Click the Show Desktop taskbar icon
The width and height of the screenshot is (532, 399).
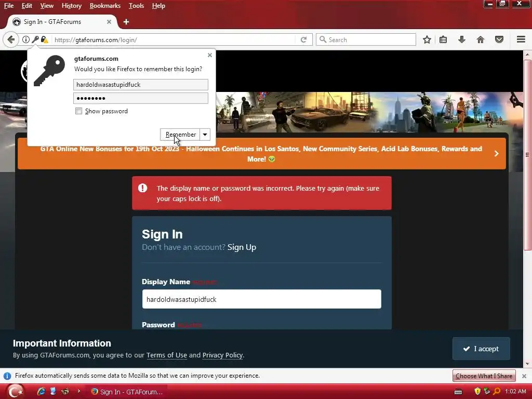point(53,392)
